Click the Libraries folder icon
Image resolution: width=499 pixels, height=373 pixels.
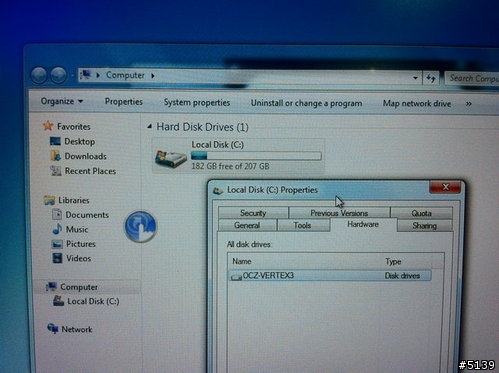click(x=49, y=200)
